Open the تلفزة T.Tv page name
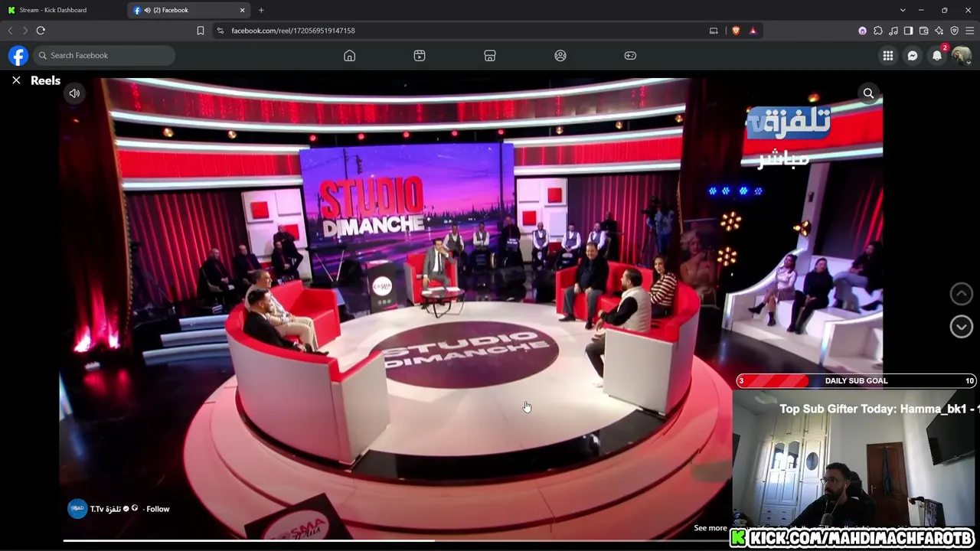Viewport: 980px width, 551px height. click(106, 509)
